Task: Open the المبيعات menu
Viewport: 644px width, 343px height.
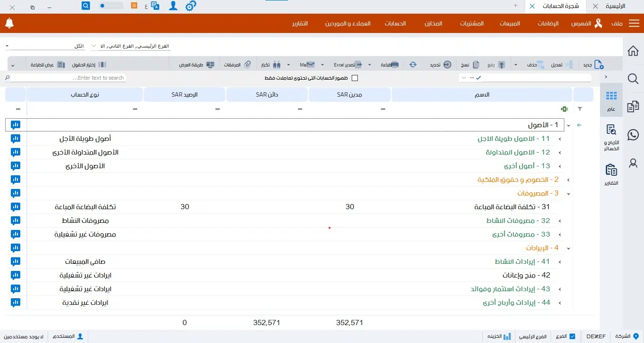Action: (509, 24)
